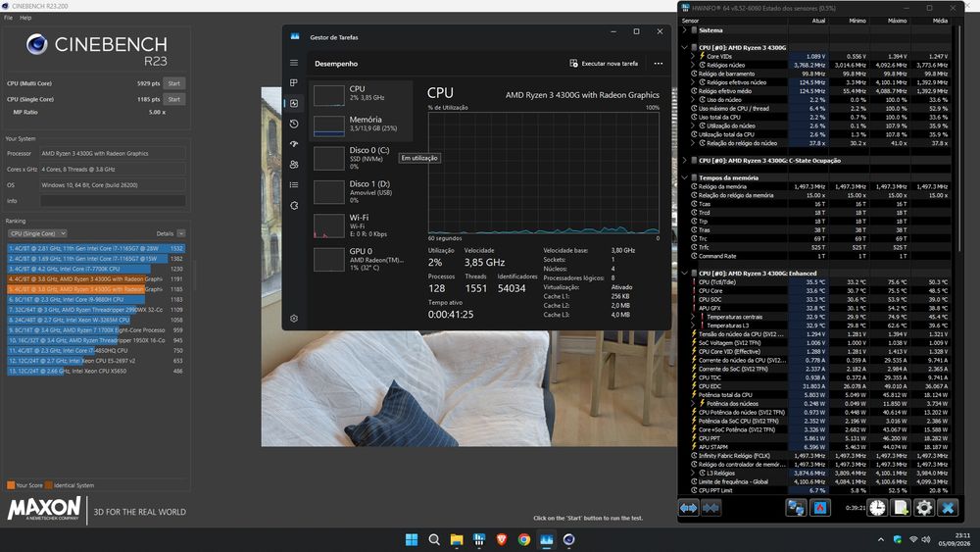Launch Brave browser from taskbar
The image size is (980, 552).
(x=501, y=539)
